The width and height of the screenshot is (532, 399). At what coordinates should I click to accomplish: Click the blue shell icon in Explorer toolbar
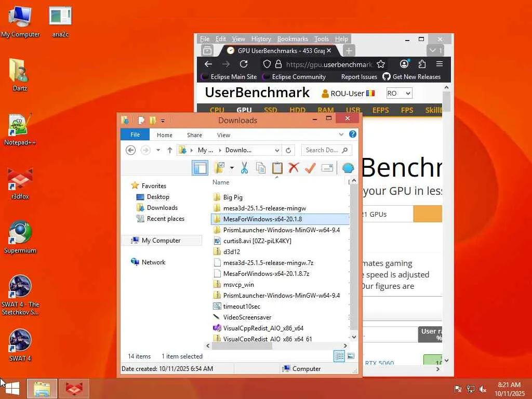click(x=348, y=168)
